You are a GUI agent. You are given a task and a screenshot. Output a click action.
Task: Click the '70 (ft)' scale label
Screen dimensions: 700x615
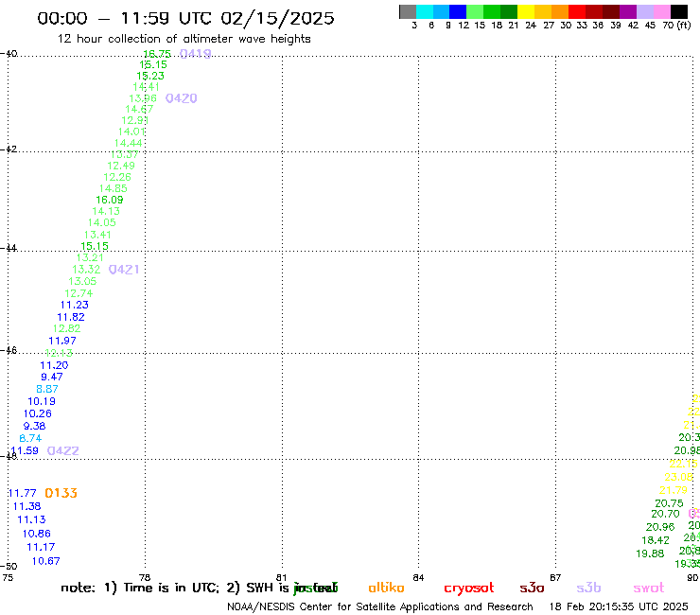pyautogui.click(x=676, y=25)
